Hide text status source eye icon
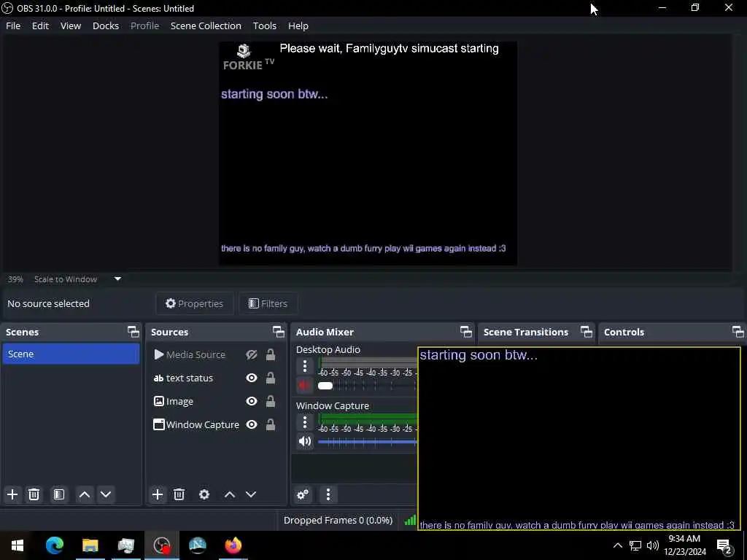 click(x=252, y=378)
